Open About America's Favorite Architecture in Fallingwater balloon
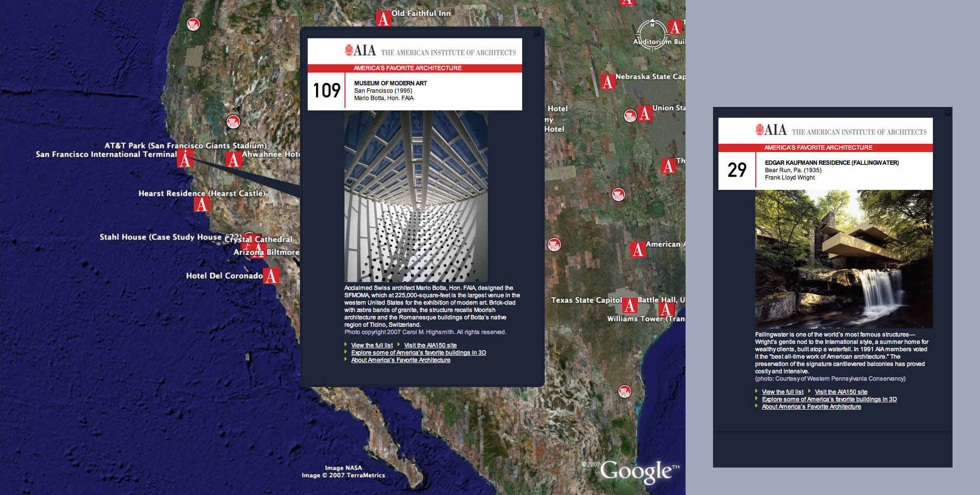This screenshot has width=980, height=495. tap(811, 407)
